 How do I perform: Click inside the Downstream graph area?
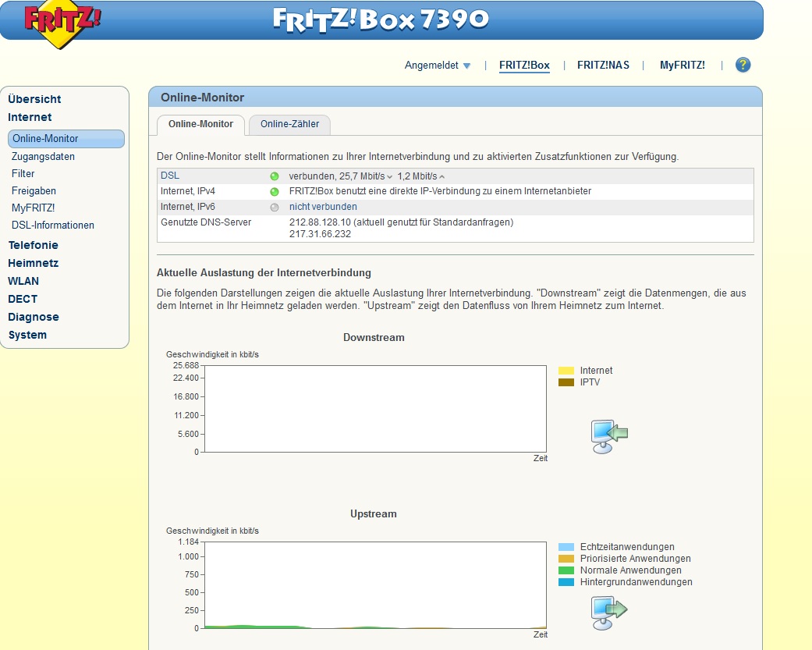[x=375, y=409]
